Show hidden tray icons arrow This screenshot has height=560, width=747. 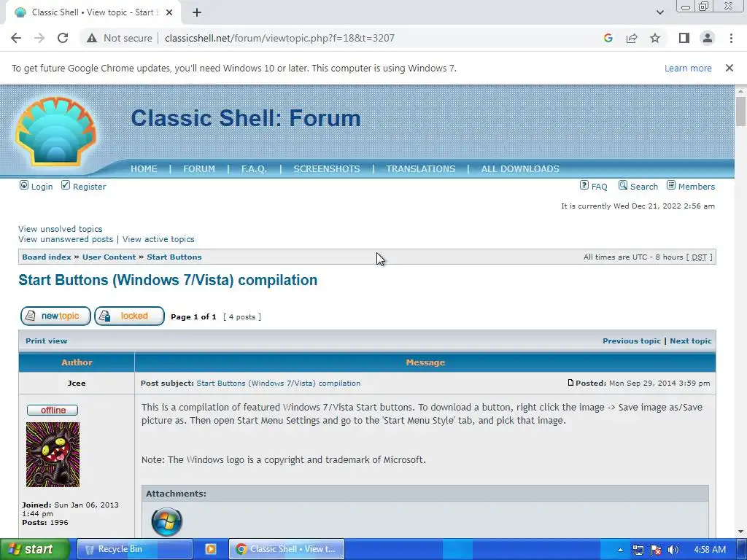coord(620,550)
